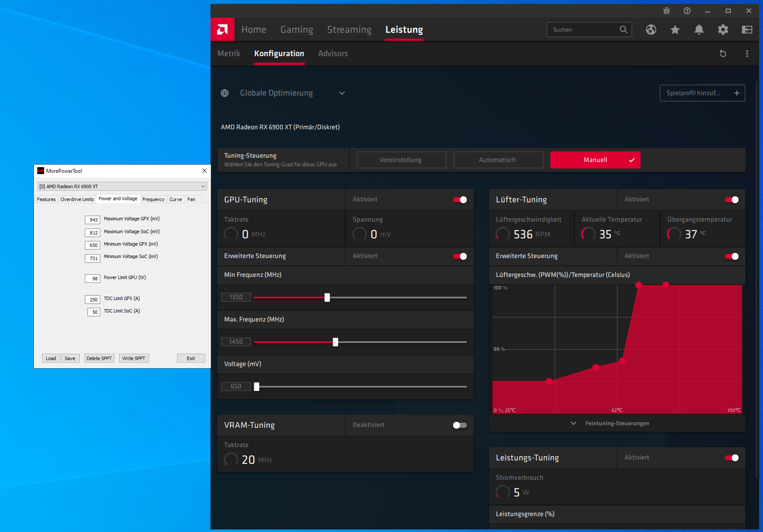
Task: Enable the VRAM-Tuning toggle
Action: 460,425
